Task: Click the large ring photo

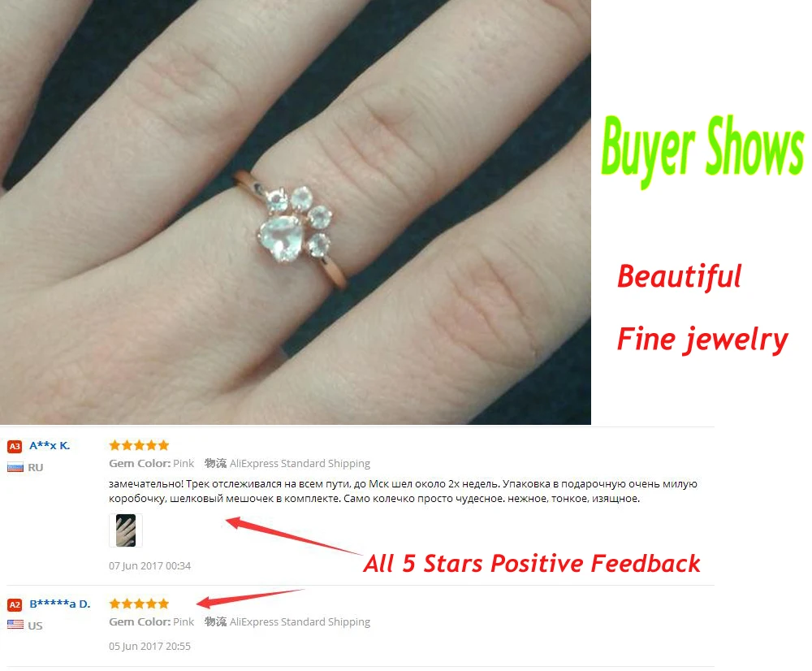Action: [x=296, y=212]
